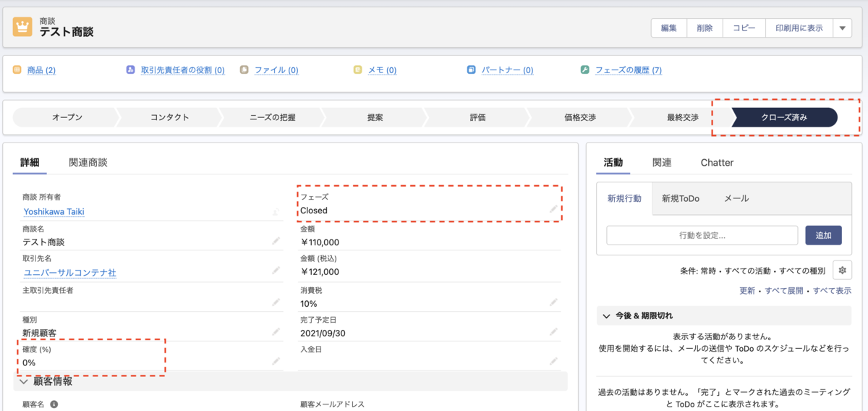Click the 追加 button
This screenshot has height=411, width=868.
click(823, 235)
